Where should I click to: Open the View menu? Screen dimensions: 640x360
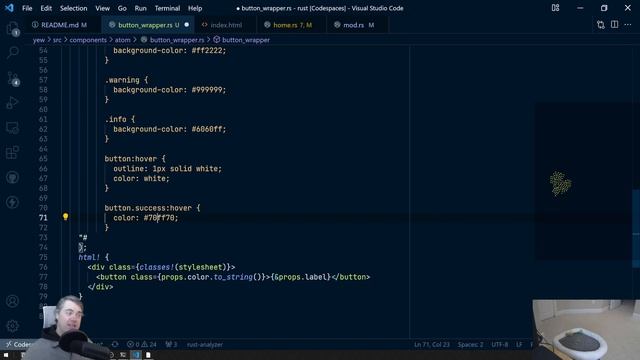(102, 8)
